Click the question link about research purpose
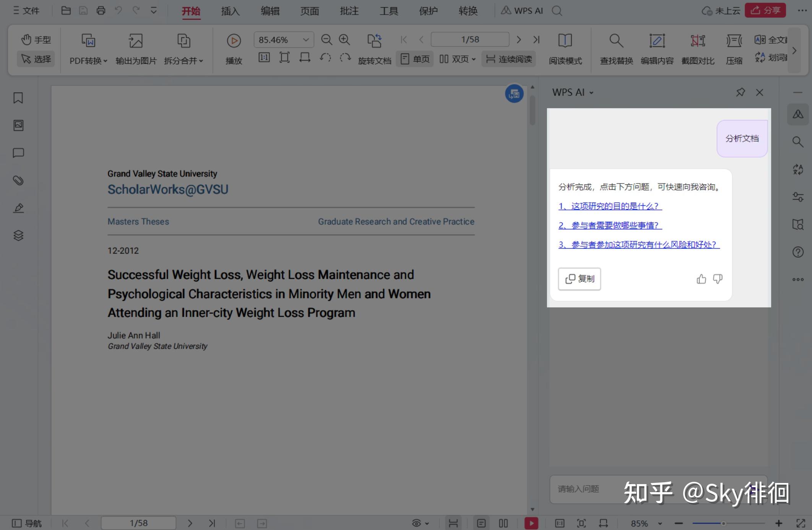The image size is (812, 530). [609, 206]
